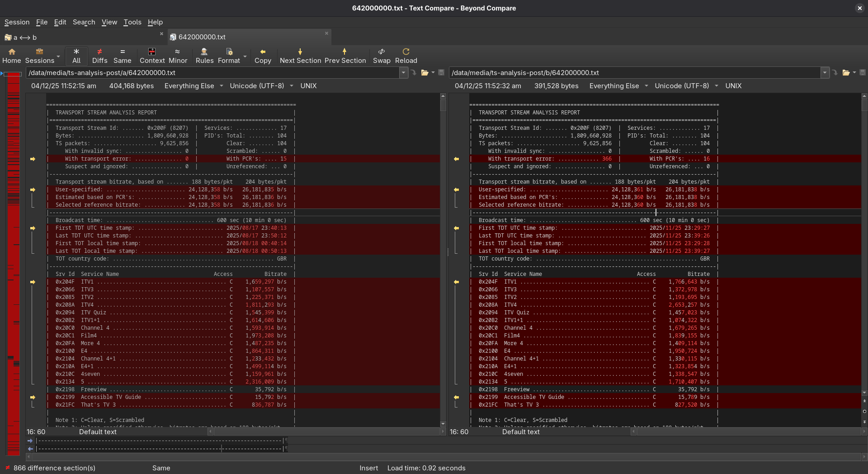Reload the comparison files
868x474 pixels.
tap(406, 56)
